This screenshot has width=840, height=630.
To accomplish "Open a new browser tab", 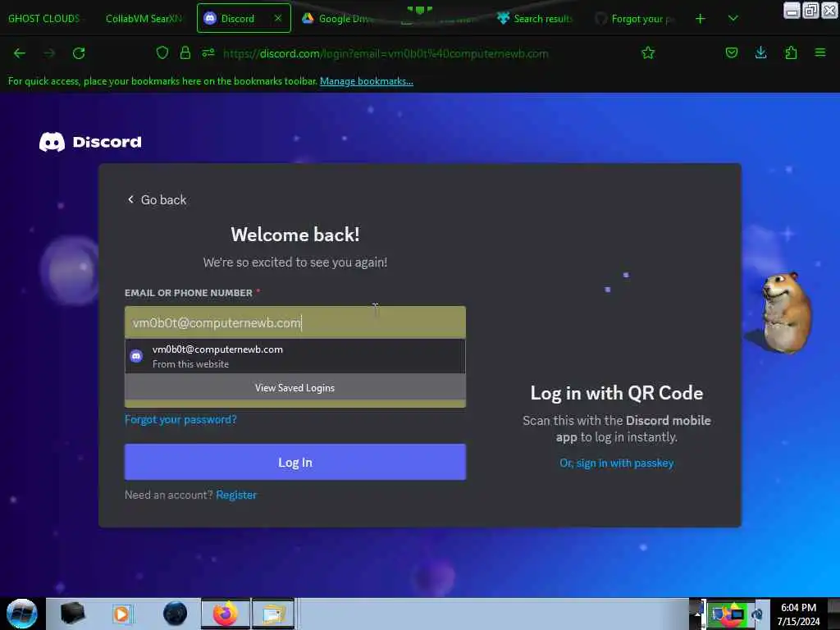I will [701, 19].
